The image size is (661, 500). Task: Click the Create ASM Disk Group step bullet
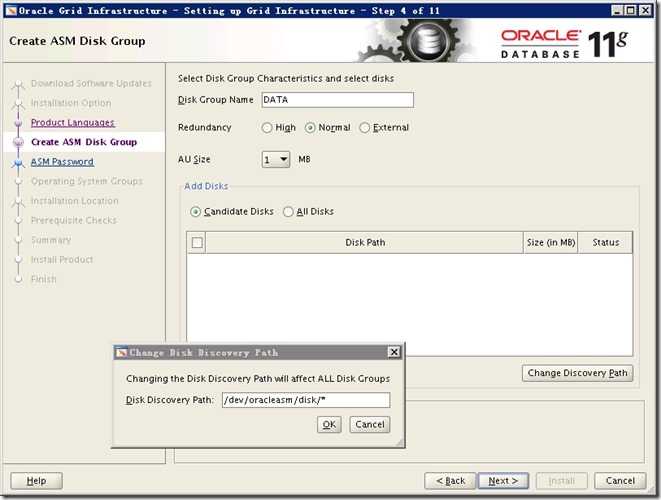[18, 142]
